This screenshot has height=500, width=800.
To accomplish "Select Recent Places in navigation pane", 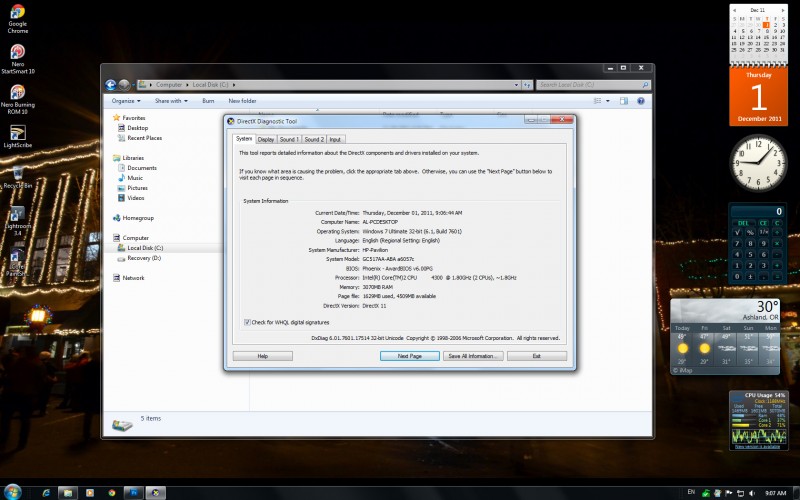I will point(140,138).
